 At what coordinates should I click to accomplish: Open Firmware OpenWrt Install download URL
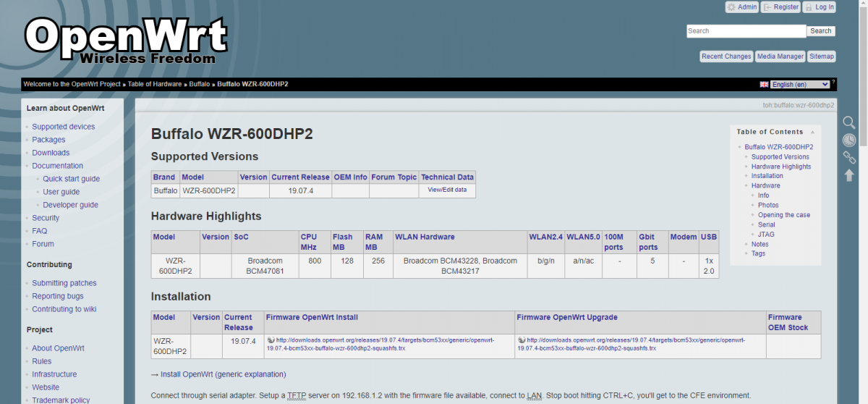[x=380, y=344]
